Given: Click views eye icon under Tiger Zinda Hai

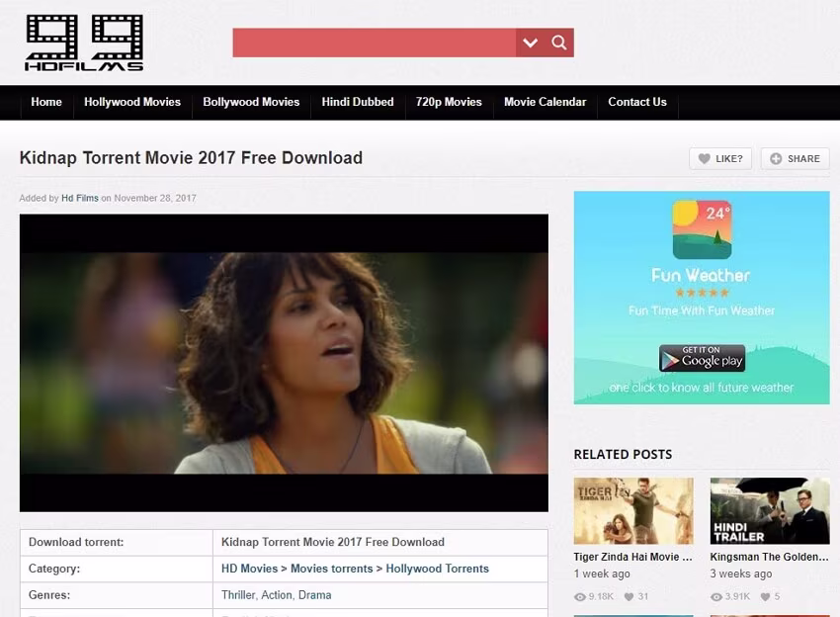Looking at the screenshot, I should [580, 596].
